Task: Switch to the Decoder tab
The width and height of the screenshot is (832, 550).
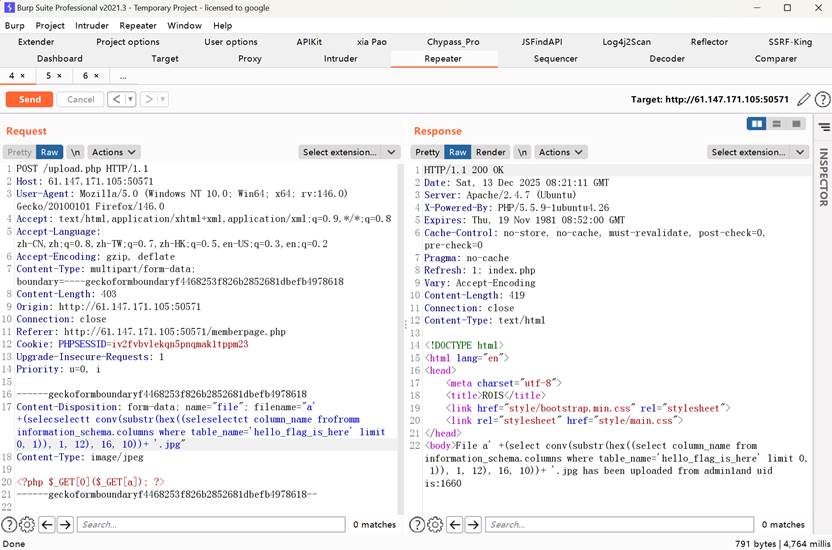Action: 666,59
